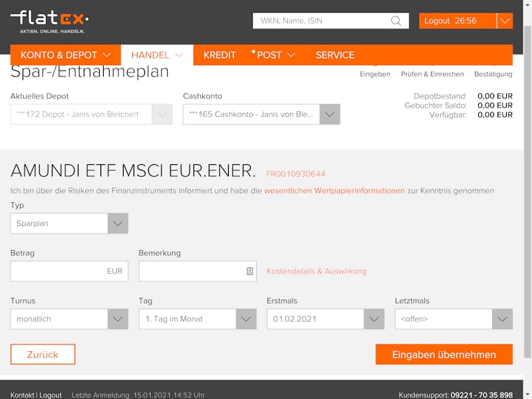Open the HANDEL menu
Viewport: 532px width, 399px height.
pyautogui.click(x=157, y=55)
